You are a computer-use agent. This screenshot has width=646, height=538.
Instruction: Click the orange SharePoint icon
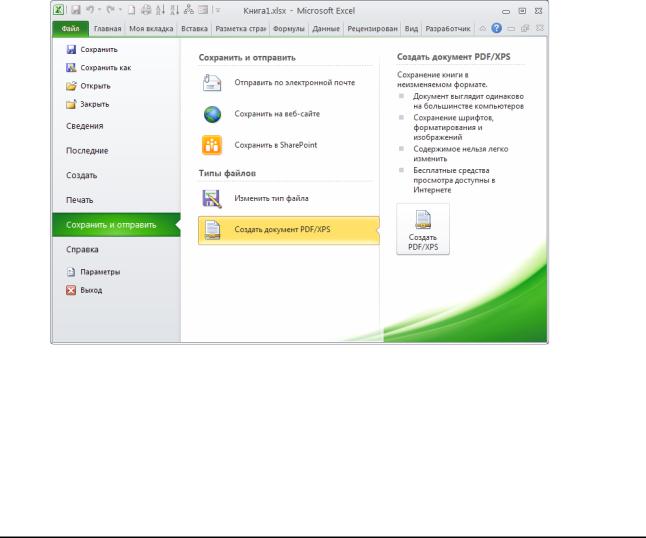click(212, 145)
